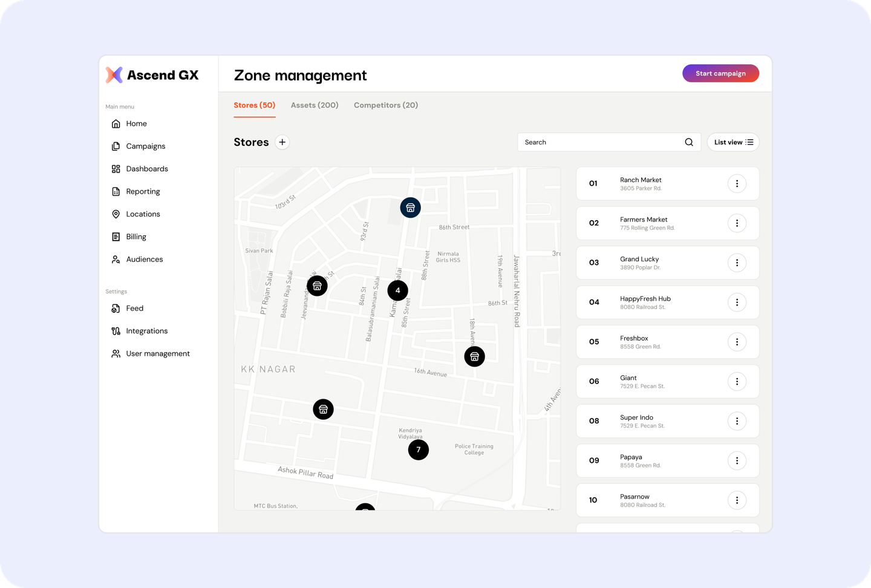This screenshot has height=588, width=871.
Task: Go to Dashboards in the sidebar
Action: pos(140,169)
